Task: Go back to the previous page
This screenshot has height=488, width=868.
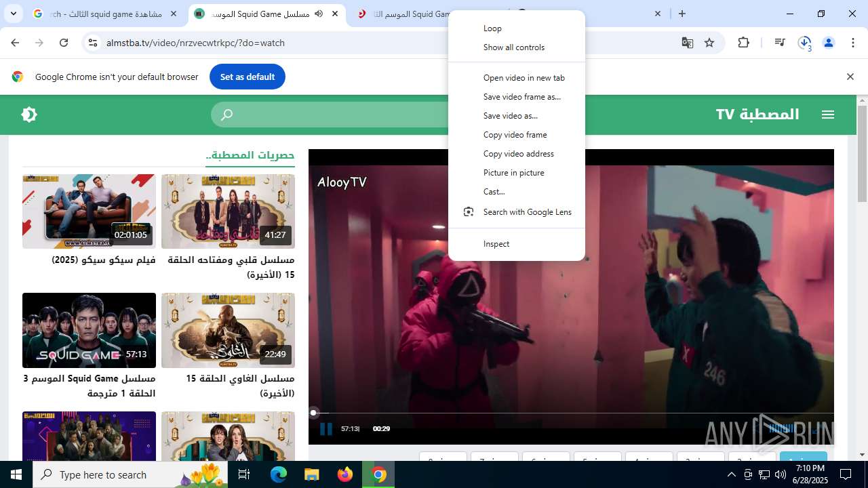Action: [x=15, y=43]
